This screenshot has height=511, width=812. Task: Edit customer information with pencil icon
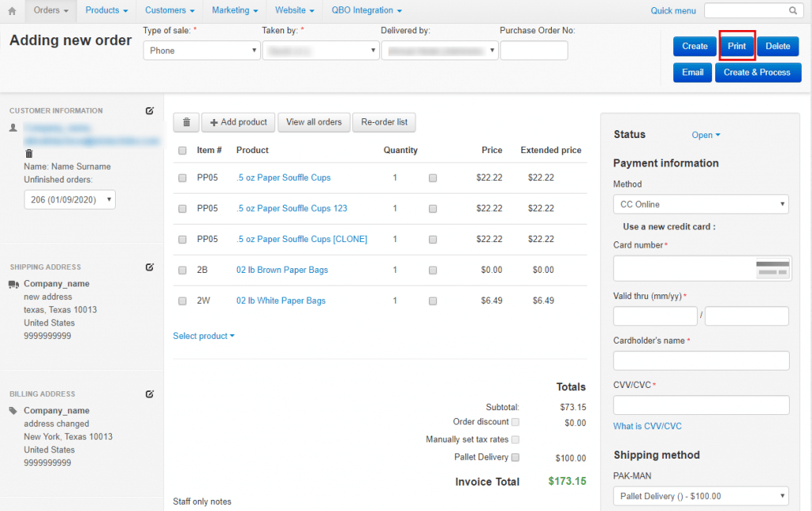pos(150,111)
